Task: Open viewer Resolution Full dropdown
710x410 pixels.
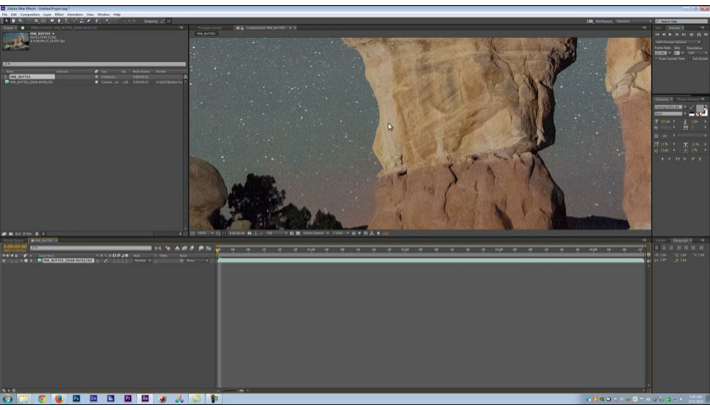Action: (x=277, y=233)
